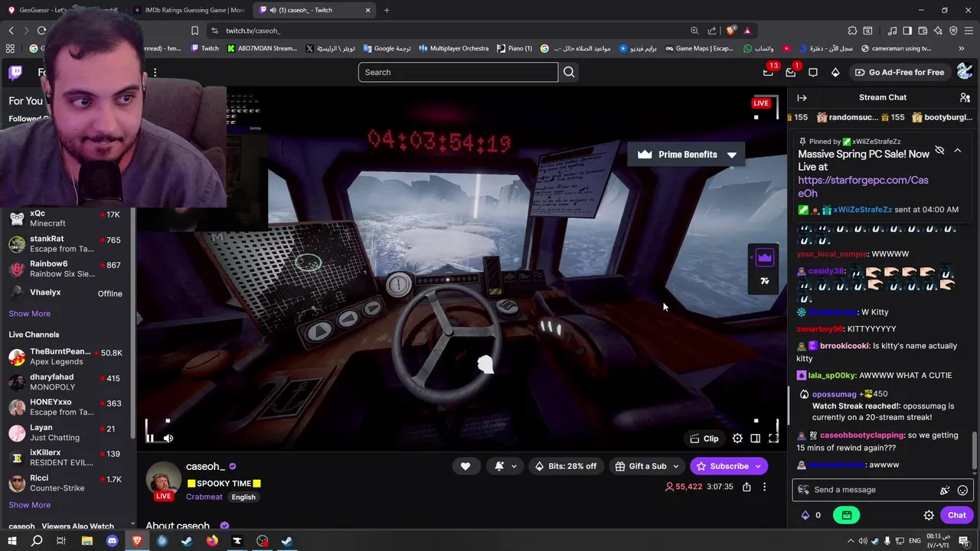Click the search magnifier button
The image size is (980, 551).
(569, 72)
